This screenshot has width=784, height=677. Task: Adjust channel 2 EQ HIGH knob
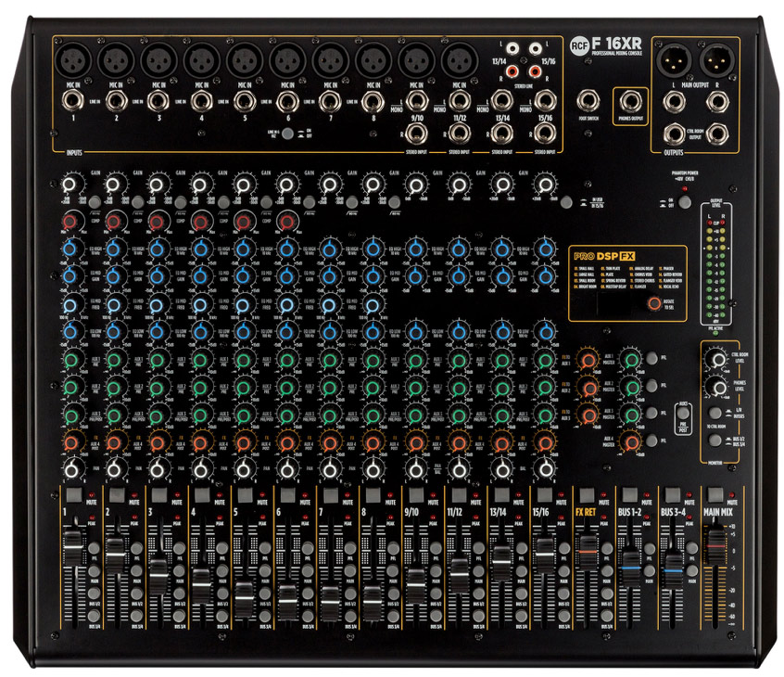click(x=114, y=249)
